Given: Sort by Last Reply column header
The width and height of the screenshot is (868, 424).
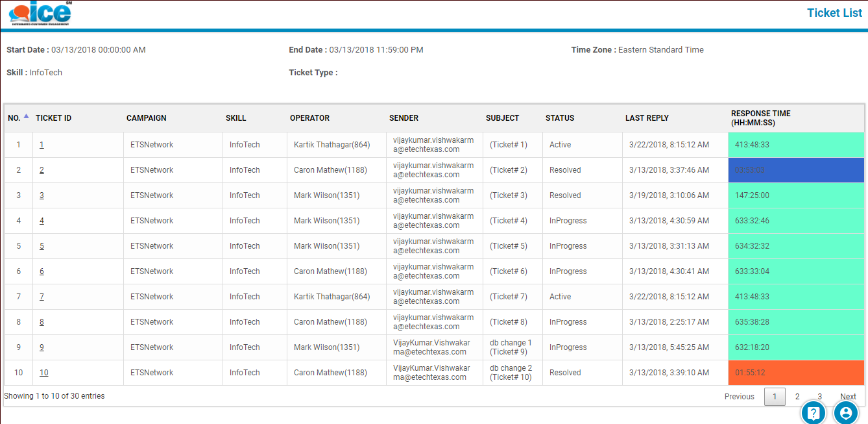Looking at the screenshot, I should (x=647, y=118).
